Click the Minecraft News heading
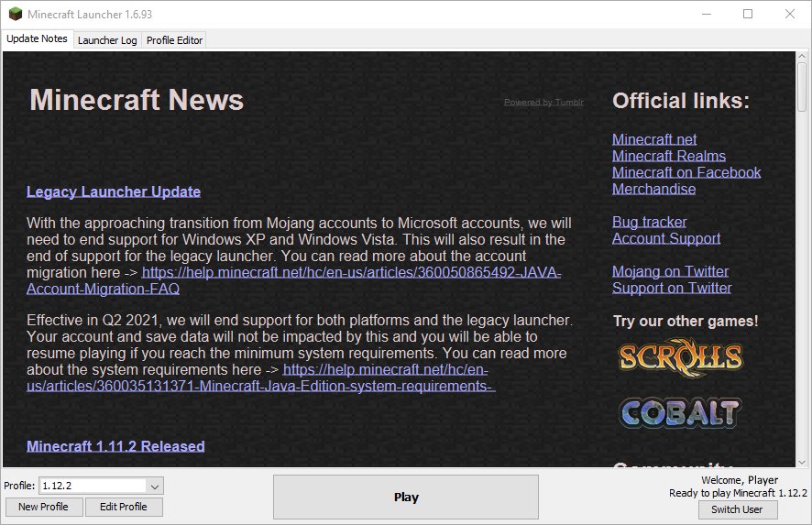The height and width of the screenshot is (525, 812). 137,100
